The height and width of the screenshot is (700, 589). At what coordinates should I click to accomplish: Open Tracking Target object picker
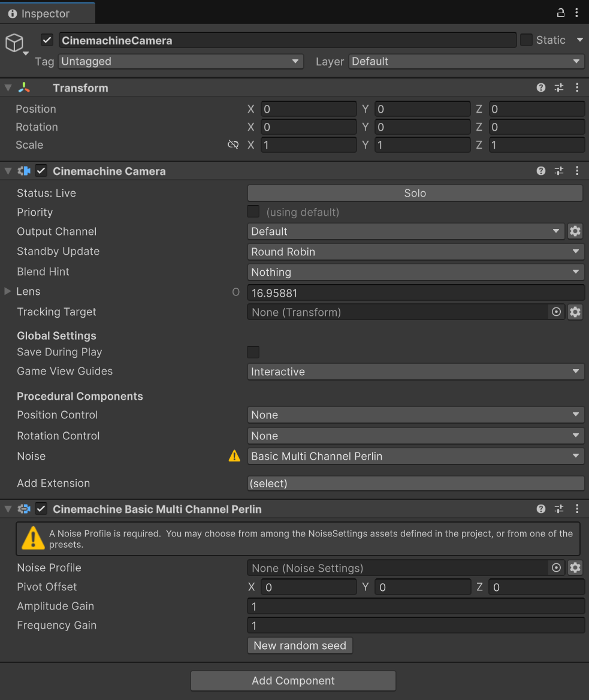point(556,312)
